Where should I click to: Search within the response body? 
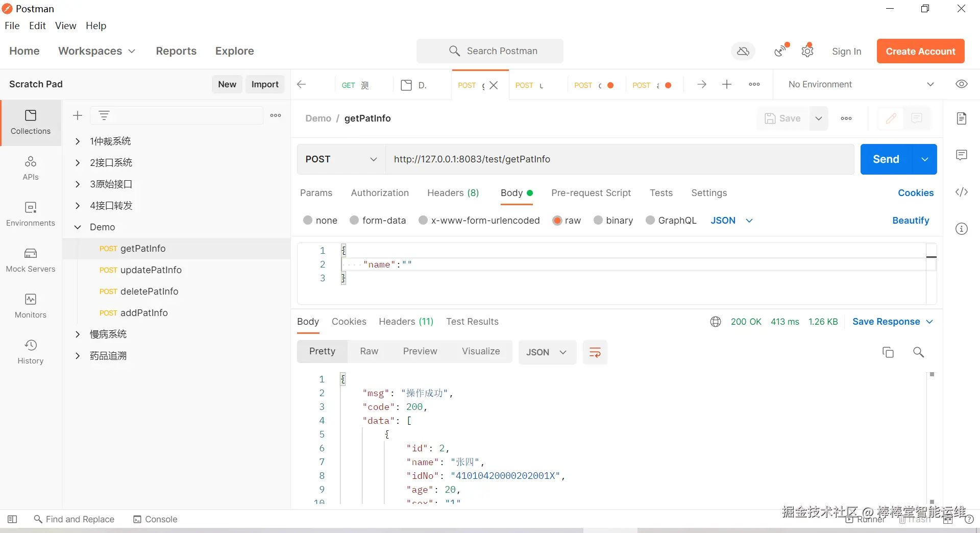pyautogui.click(x=918, y=352)
